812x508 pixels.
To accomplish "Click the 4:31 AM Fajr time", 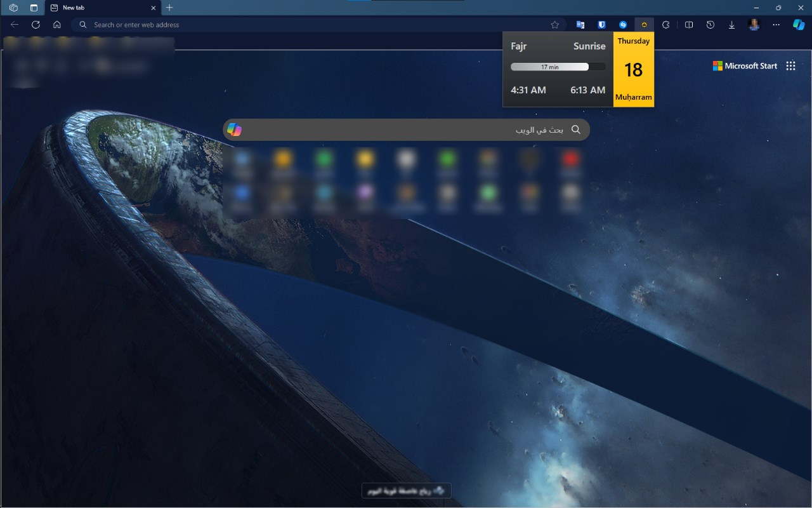I will tap(528, 90).
